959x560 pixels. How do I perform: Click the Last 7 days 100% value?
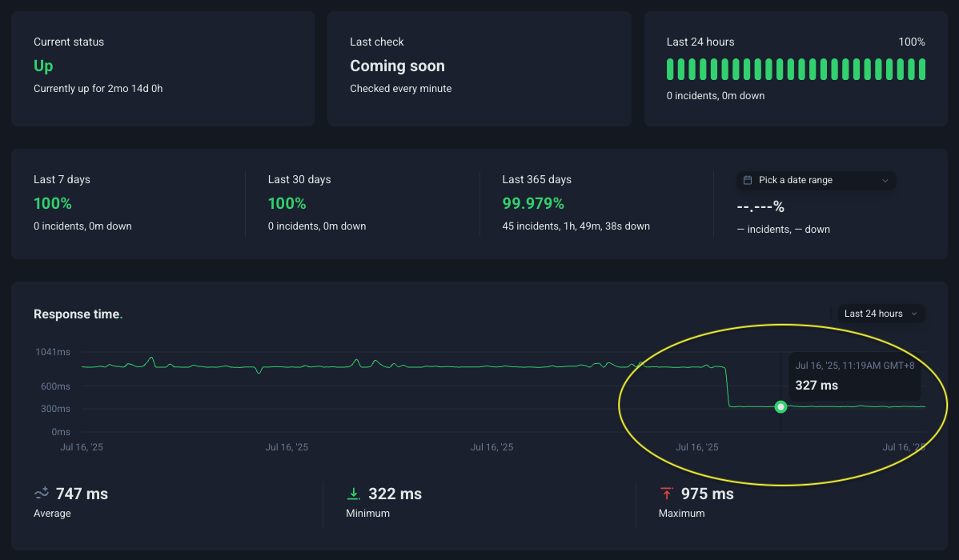coord(53,203)
